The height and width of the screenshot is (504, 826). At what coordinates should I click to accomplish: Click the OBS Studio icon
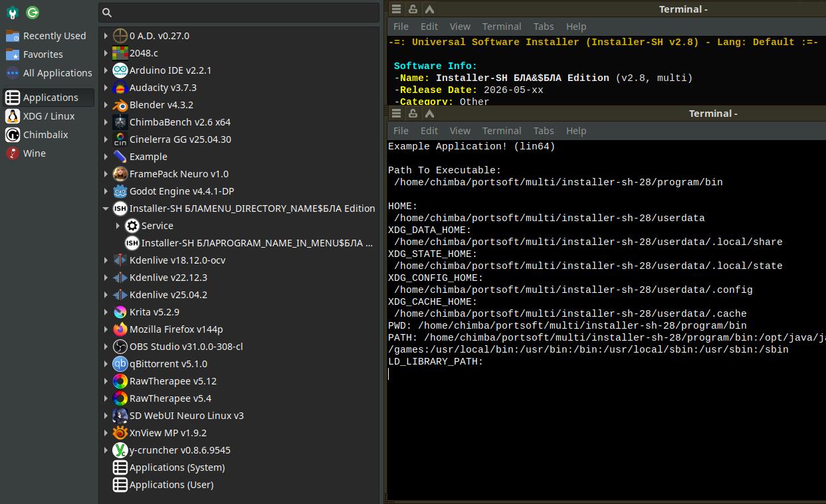[120, 347]
